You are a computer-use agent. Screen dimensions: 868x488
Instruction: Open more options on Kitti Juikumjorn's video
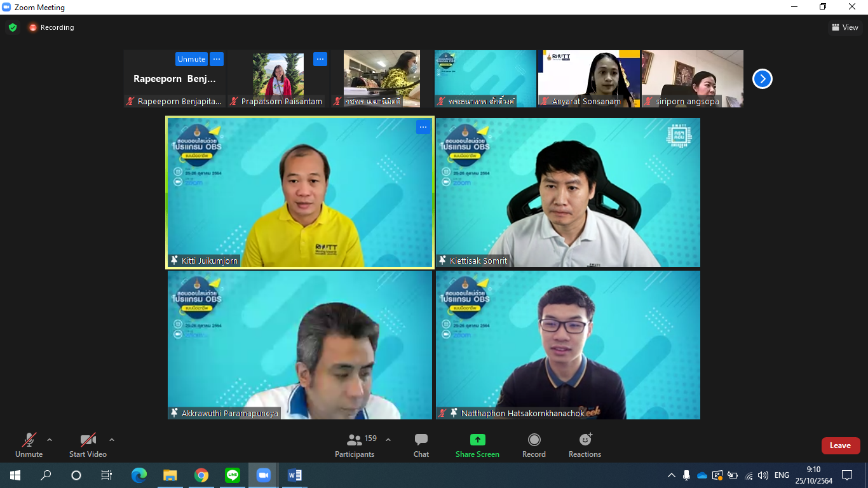(423, 127)
